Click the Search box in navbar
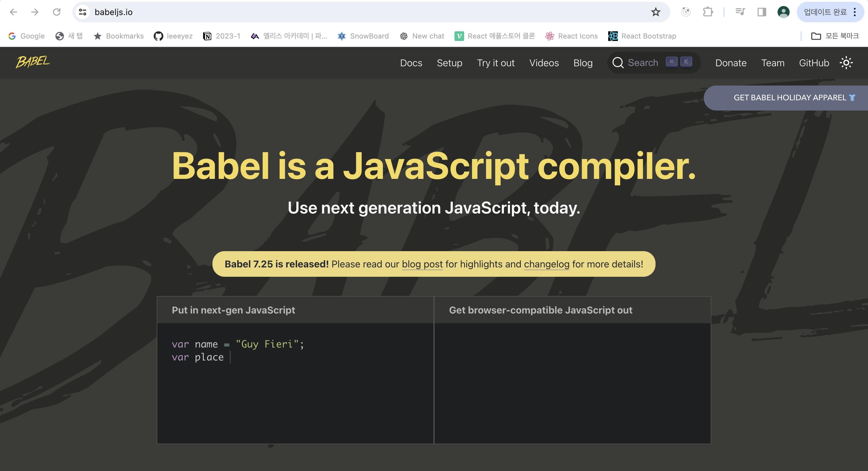868x471 pixels. (x=654, y=63)
